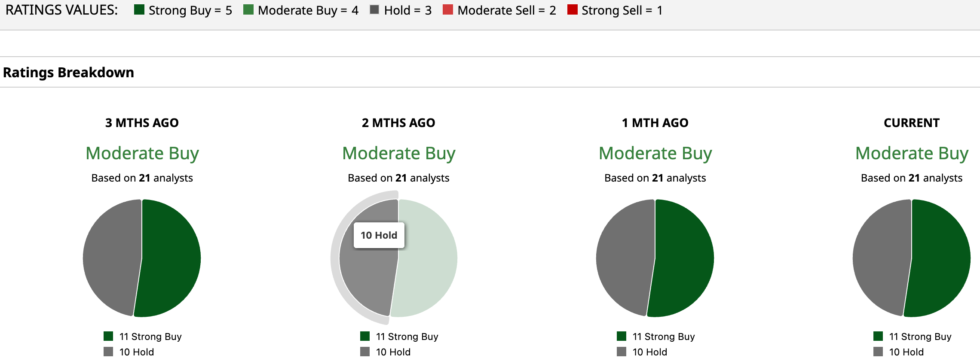Image resolution: width=980 pixels, height=364 pixels.
Task: Click the highlighted Hold slice, 2 months ago
Action: tap(370, 275)
